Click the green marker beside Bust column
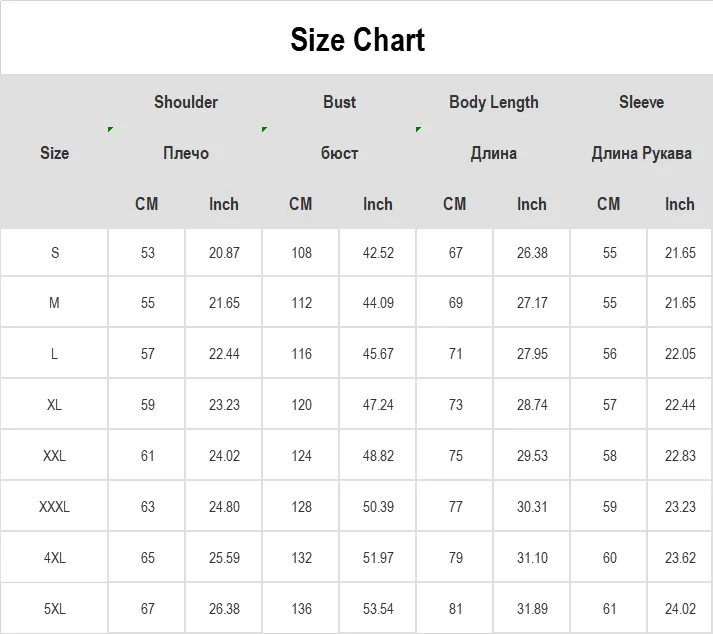 [x=264, y=130]
